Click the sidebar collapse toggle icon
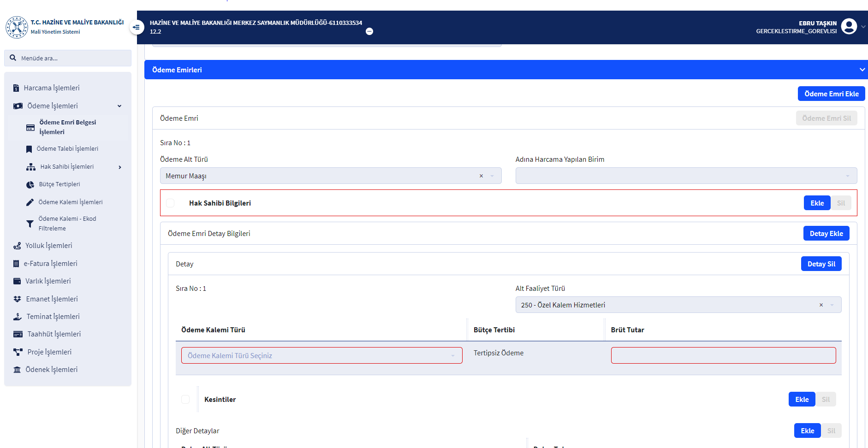 (x=136, y=27)
